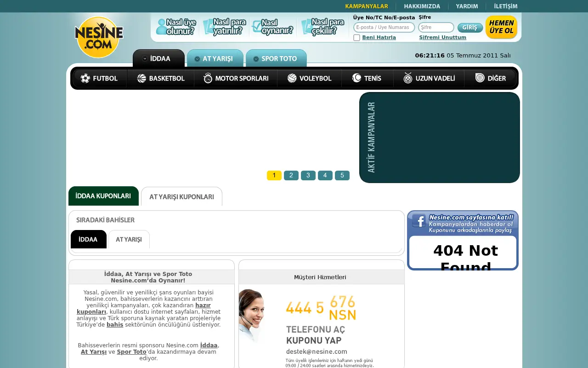The image size is (588, 368).
Task: Open the Uzun Vadeli medal icon
Action: [x=408, y=78]
